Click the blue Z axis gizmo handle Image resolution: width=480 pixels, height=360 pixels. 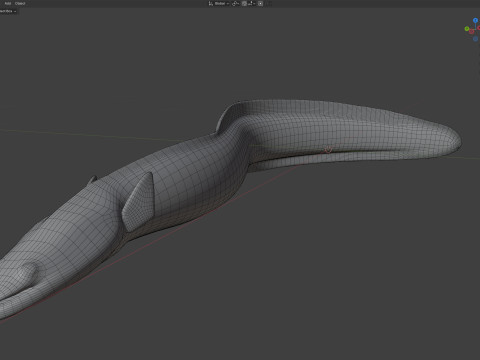point(475,20)
